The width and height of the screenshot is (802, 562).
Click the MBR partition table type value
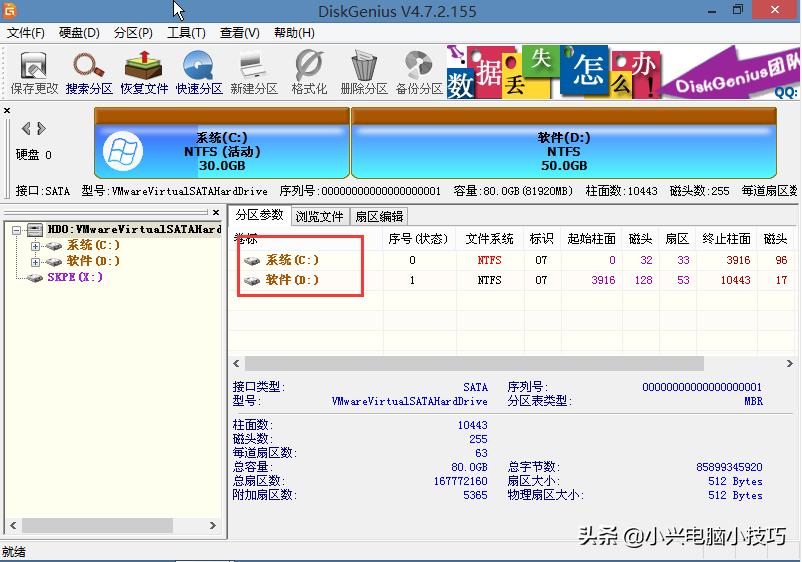(x=753, y=401)
